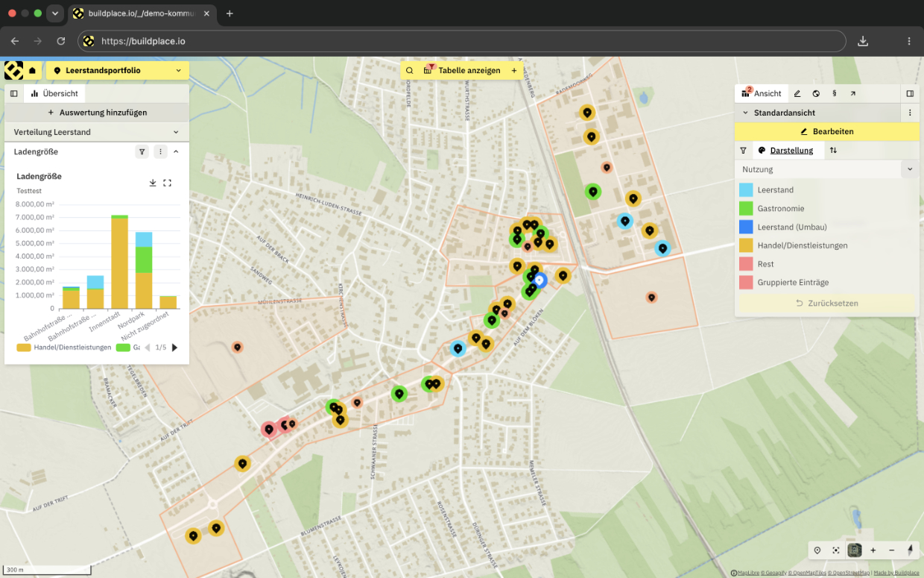Open the filter funnel tab
924x578 pixels.
tap(743, 151)
